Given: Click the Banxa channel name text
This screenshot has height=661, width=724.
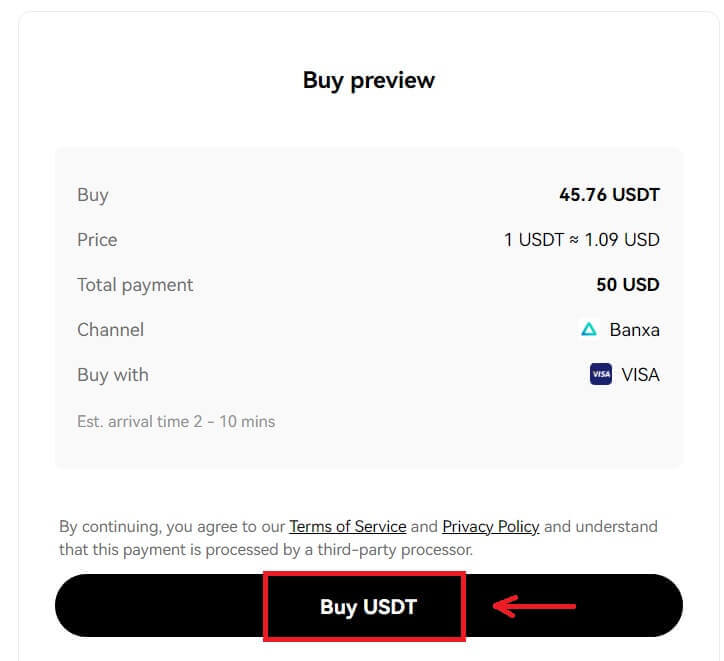Looking at the screenshot, I should [634, 330].
